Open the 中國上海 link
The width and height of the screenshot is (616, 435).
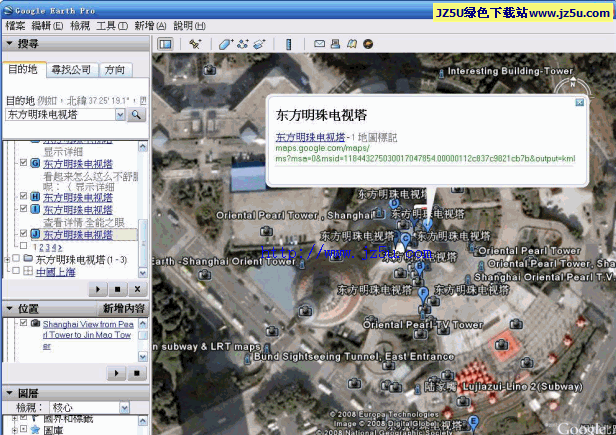pos(55,272)
